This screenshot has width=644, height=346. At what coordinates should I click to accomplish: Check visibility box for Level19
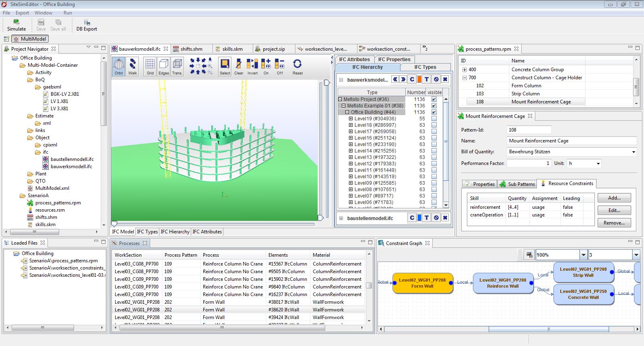click(x=434, y=119)
